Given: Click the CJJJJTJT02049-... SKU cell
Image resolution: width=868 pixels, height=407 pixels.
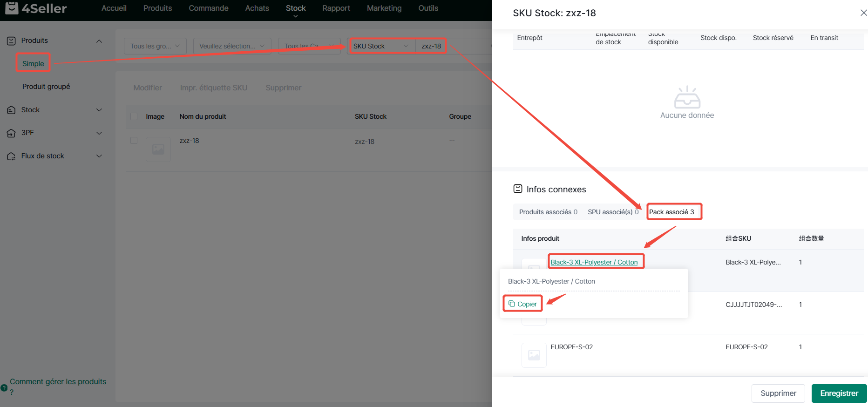Looking at the screenshot, I should tap(754, 305).
